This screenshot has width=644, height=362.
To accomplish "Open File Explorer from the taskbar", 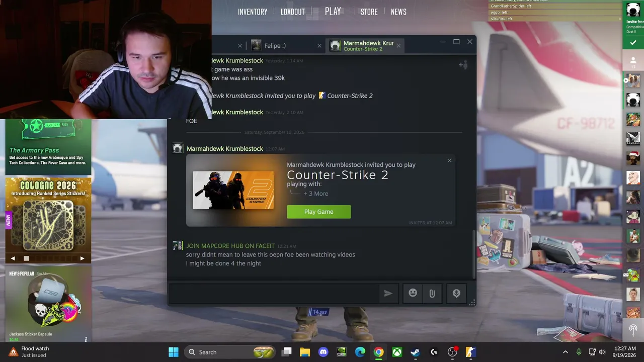I will point(305,352).
